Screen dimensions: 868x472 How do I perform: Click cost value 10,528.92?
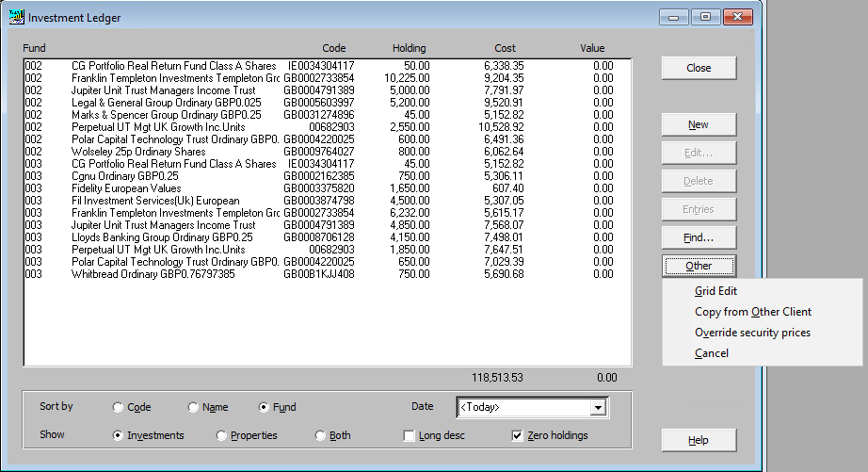tap(501, 127)
